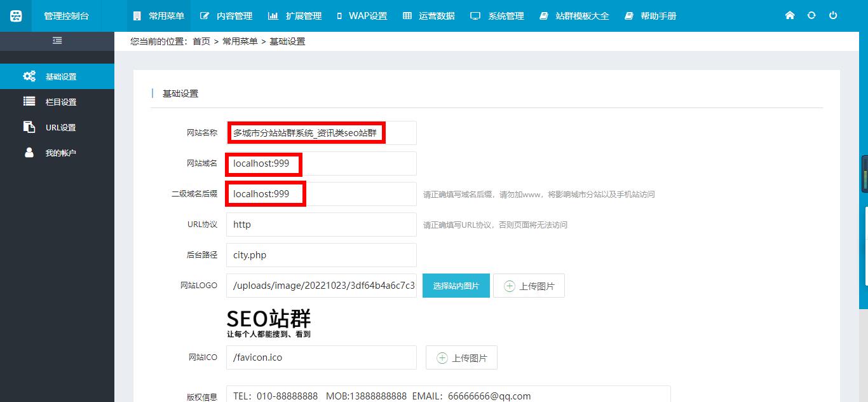Click the home icon in top bar

790,15
